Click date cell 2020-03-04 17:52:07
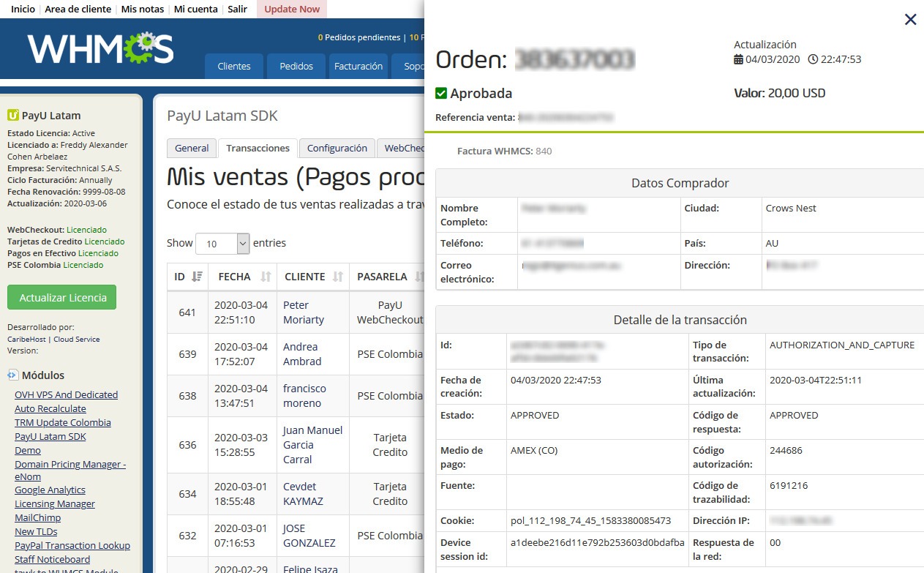924x573 pixels. (x=241, y=354)
